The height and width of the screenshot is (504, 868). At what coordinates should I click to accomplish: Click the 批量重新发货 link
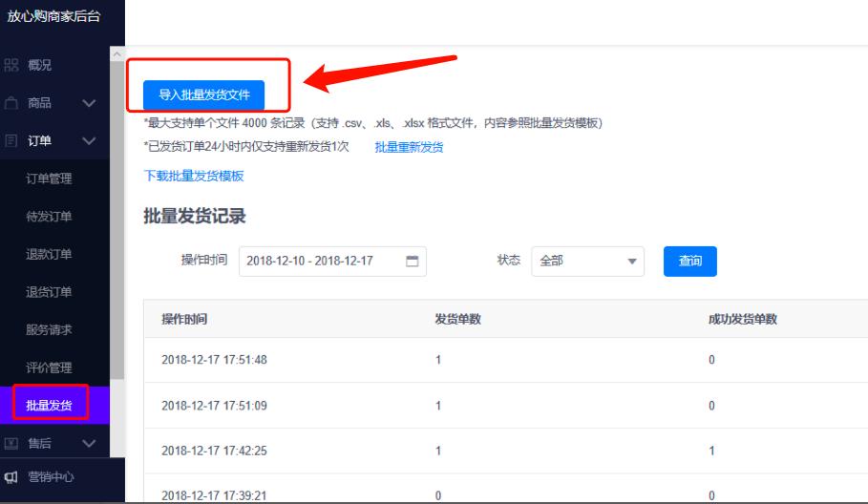[409, 147]
